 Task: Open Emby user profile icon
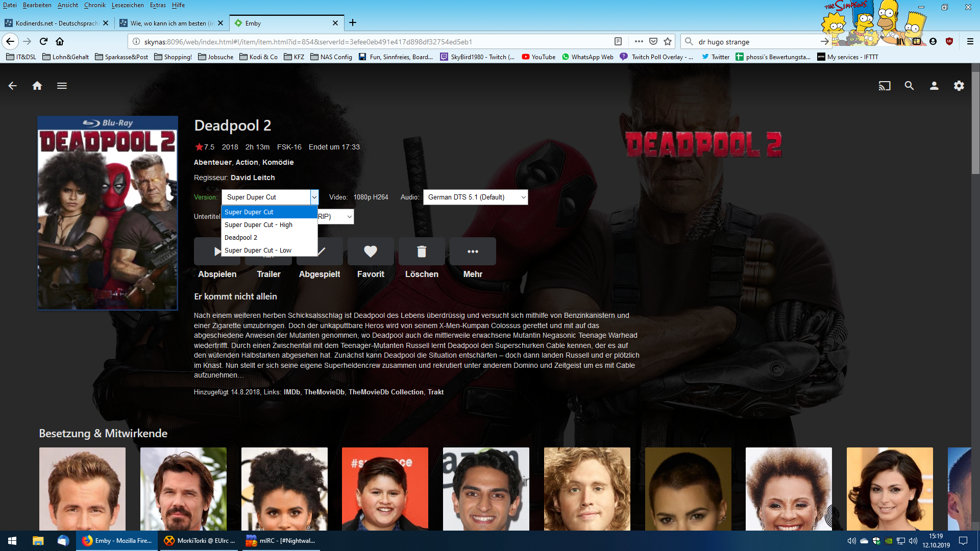934,86
